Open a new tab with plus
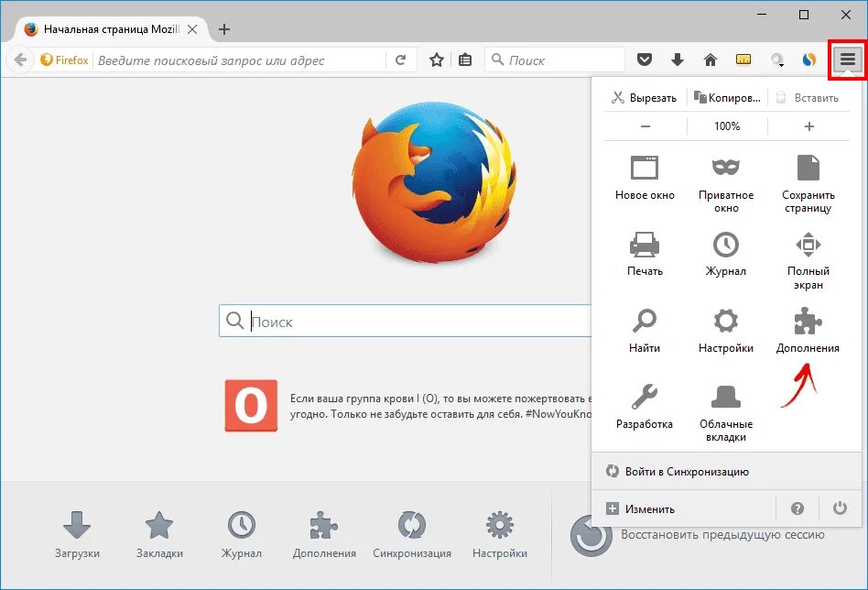 [x=224, y=29]
